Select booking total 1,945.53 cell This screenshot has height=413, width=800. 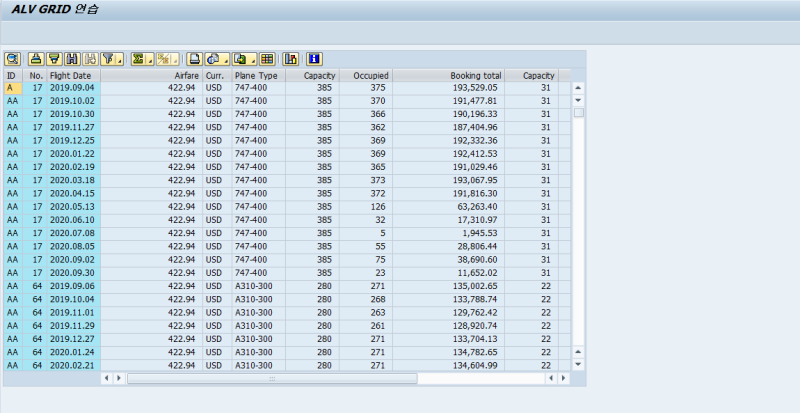[448, 233]
